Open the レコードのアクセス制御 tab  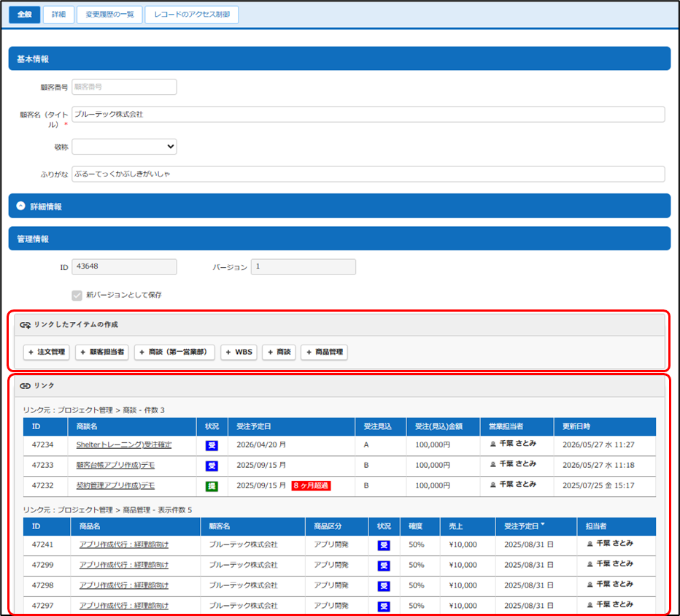coord(192,15)
